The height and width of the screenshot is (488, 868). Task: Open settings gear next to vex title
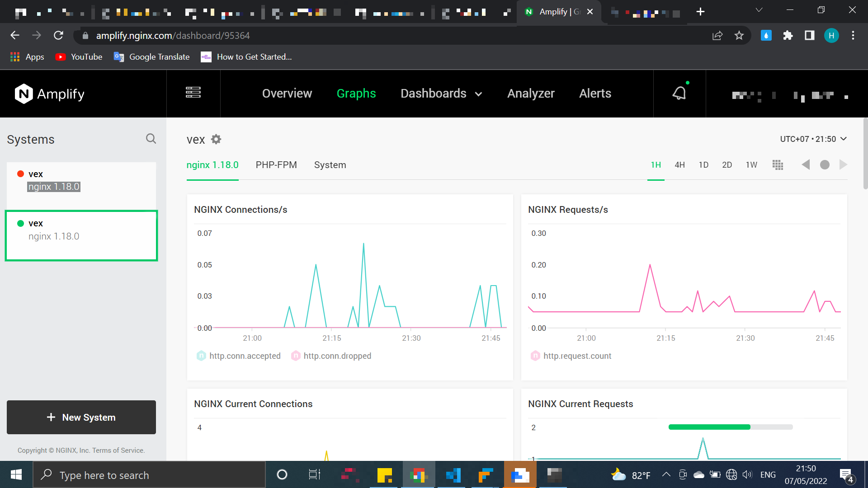216,139
